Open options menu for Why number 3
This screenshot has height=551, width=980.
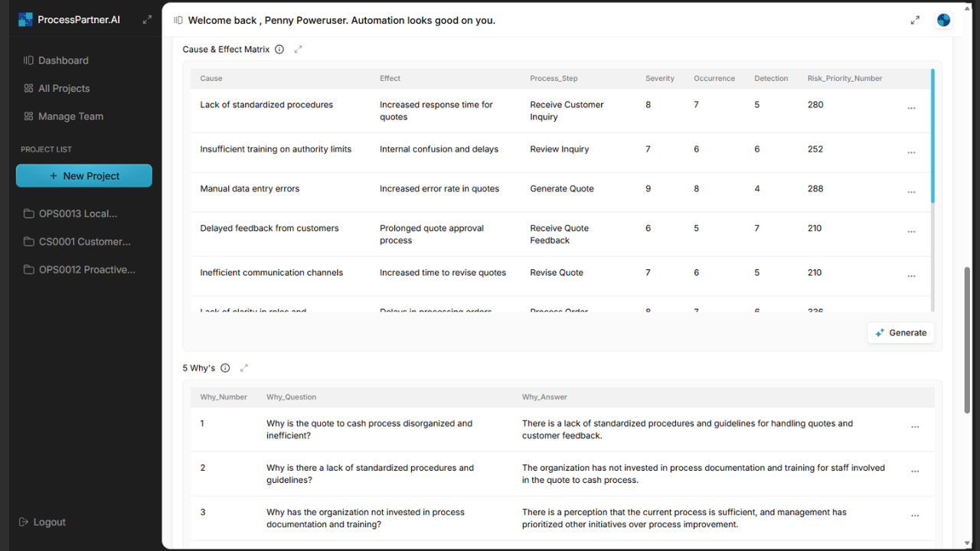[915, 516]
